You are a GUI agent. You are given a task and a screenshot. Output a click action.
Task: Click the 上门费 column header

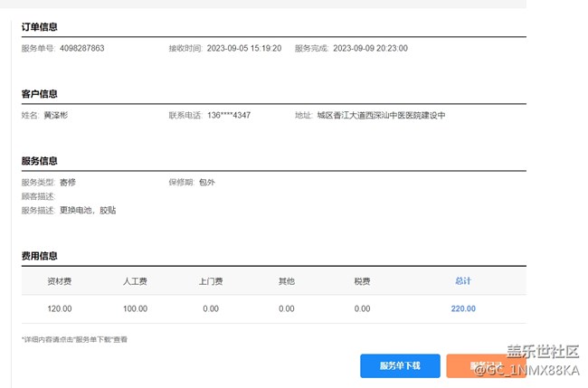click(x=211, y=281)
